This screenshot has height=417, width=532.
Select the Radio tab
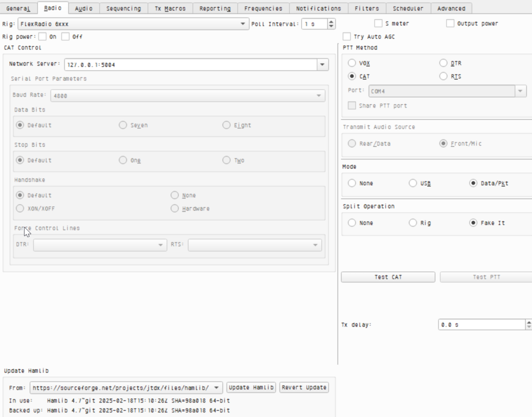click(53, 8)
